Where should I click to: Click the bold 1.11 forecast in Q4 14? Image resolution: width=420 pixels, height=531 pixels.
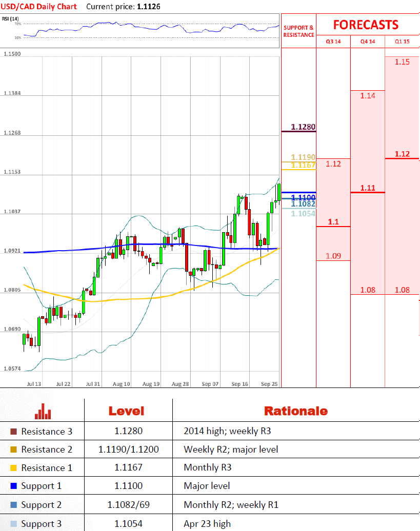[x=368, y=188]
